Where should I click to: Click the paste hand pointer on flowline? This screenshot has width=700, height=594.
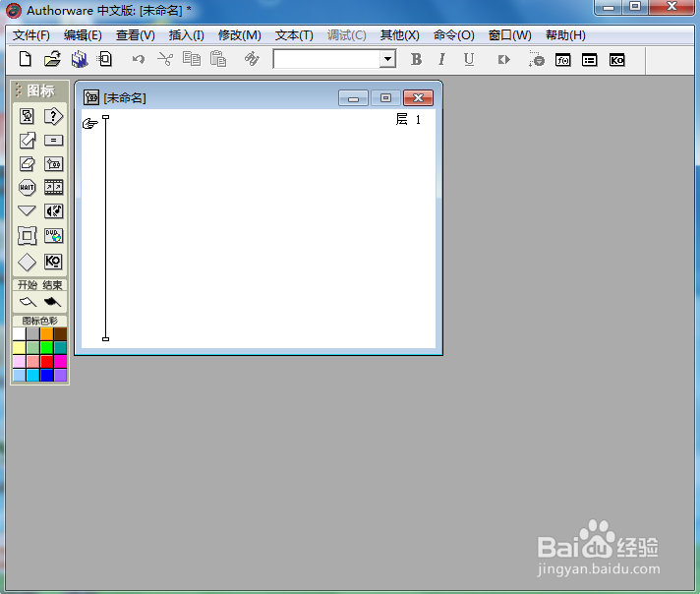point(90,123)
